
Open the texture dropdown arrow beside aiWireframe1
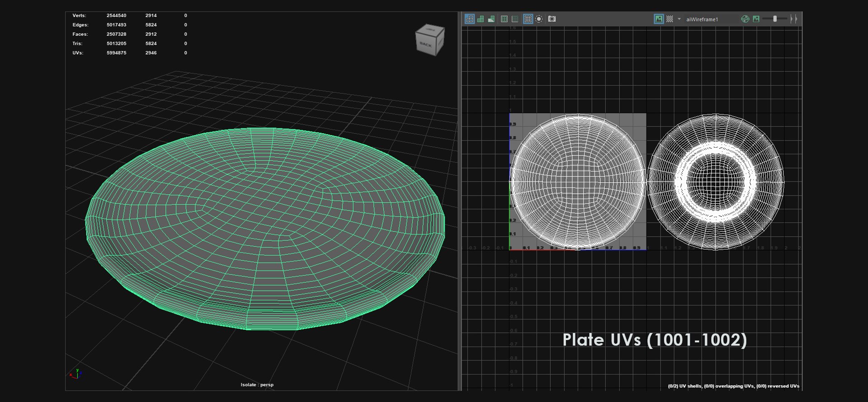679,19
